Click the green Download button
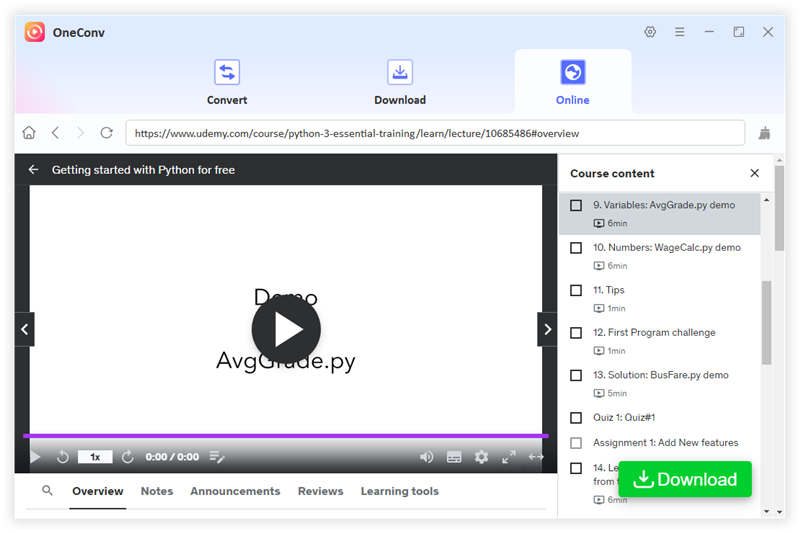 pos(685,479)
